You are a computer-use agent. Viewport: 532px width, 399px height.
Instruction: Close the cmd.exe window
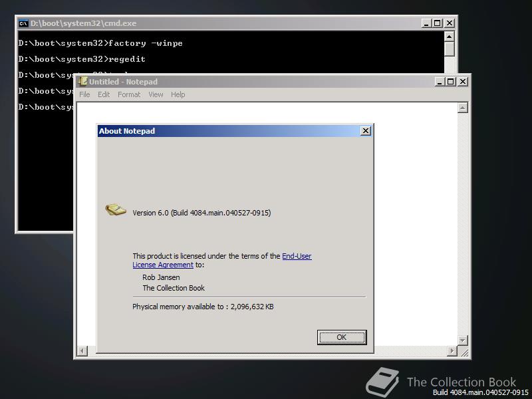pos(450,23)
